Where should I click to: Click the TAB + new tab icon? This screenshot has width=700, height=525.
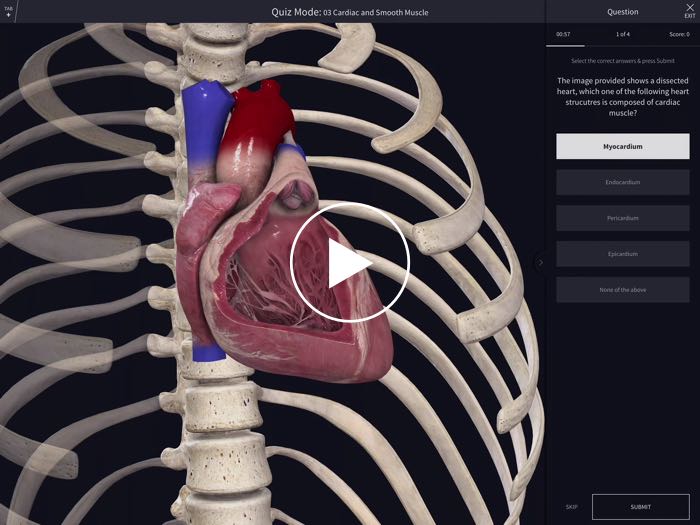pyautogui.click(x=9, y=12)
